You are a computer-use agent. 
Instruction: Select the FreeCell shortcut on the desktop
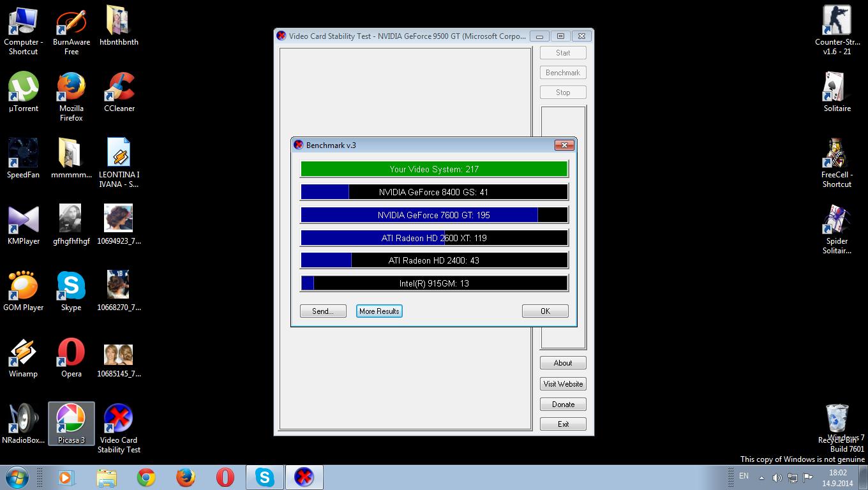tap(837, 163)
